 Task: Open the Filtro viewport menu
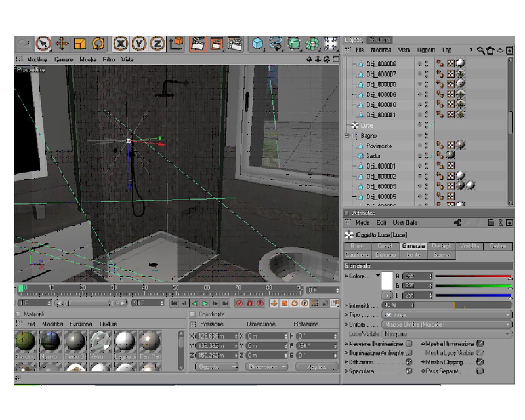[109, 59]
